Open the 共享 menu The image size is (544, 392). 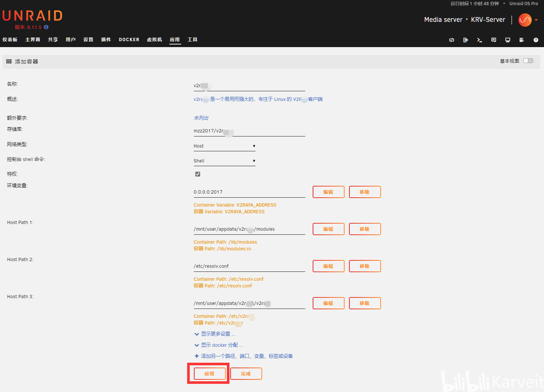pyautogui.click(x=53, y=40)
